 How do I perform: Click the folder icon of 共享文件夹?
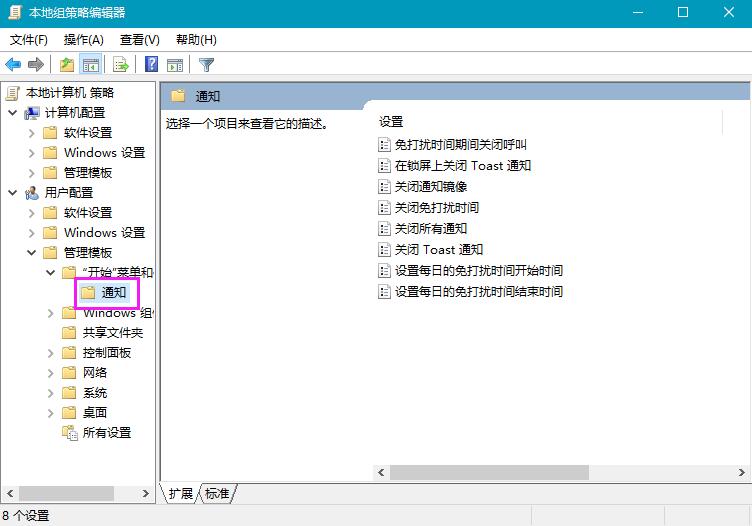69,333
